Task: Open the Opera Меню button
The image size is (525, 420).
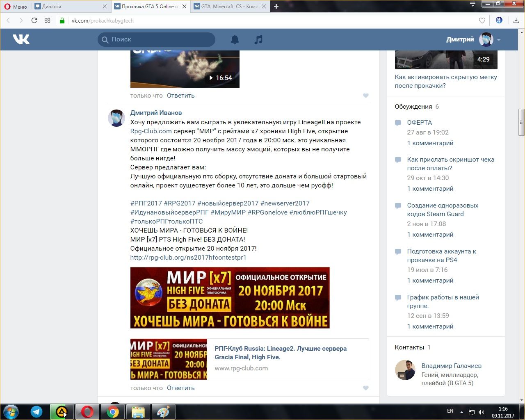Action: point(15,6)
